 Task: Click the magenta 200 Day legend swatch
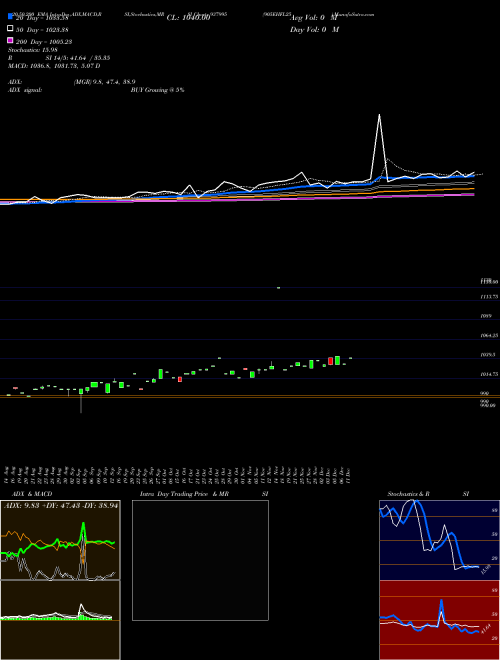(x=11, y=40)
